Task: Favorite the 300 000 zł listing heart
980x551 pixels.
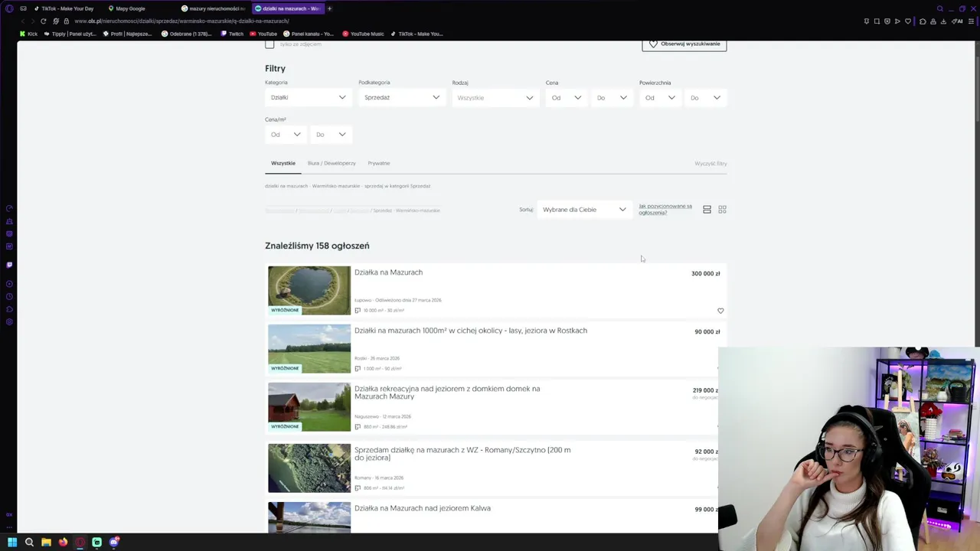Action: tap(720, 311)
